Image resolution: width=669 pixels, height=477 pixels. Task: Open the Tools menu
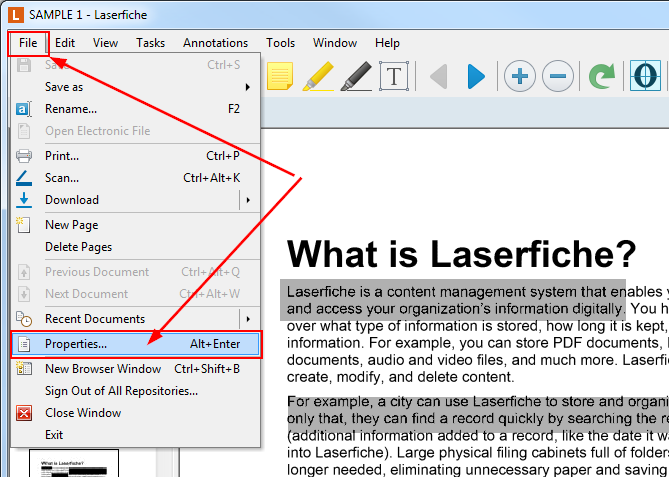280,43
